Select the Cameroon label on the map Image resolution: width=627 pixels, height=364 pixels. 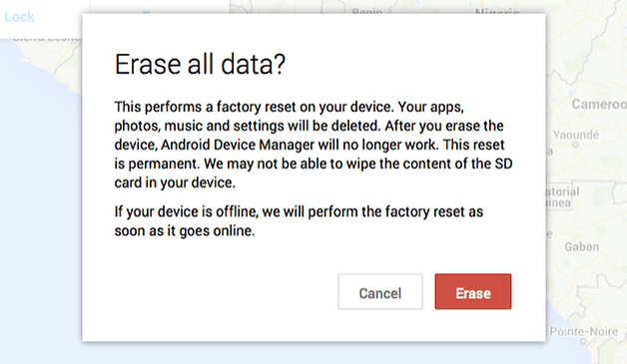click(x=599, y=105)
